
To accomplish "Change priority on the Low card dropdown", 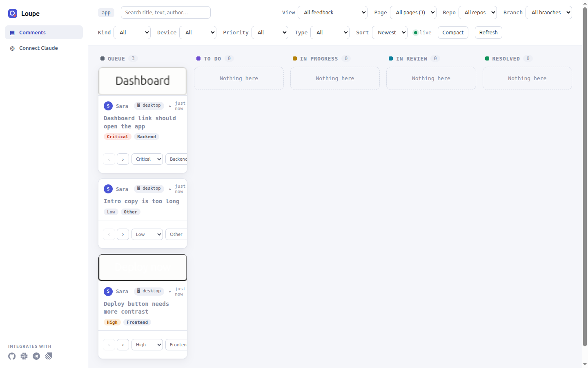I will (x=147, y=234).
